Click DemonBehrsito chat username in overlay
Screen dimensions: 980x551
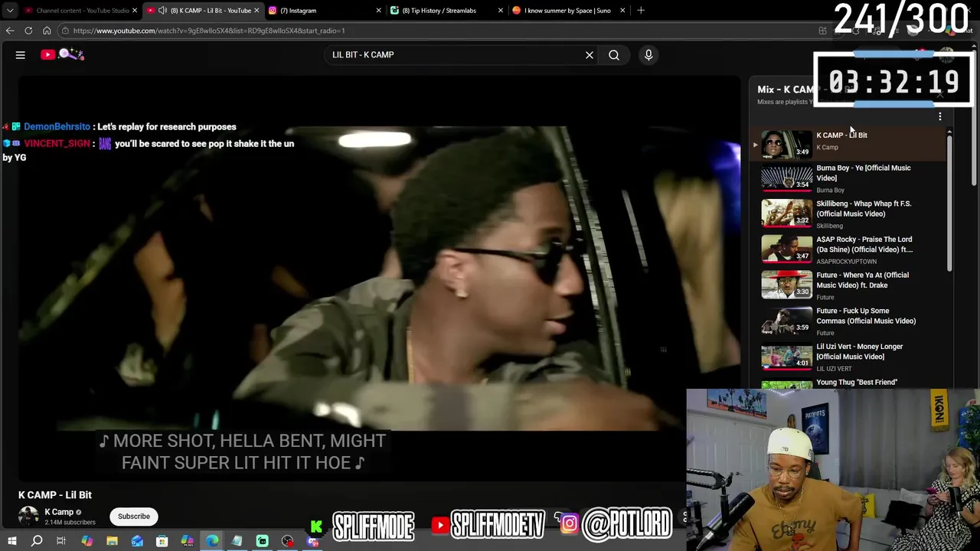point(57,127)
